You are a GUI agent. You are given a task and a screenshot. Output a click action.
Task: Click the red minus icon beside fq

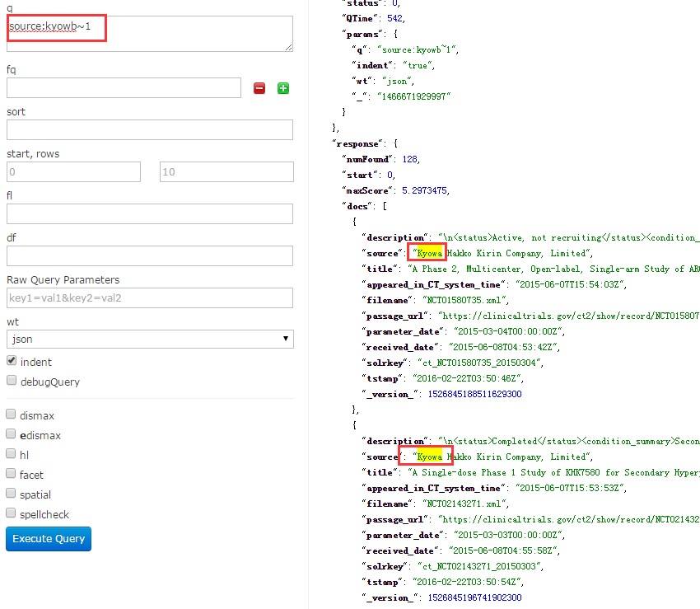coord(259,88)
